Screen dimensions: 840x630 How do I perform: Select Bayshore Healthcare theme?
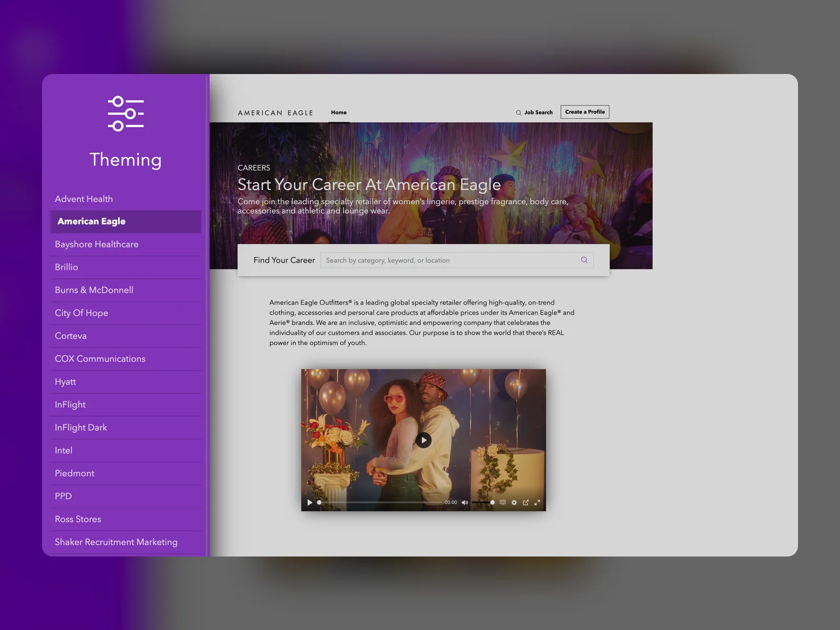tap(125, 244)
